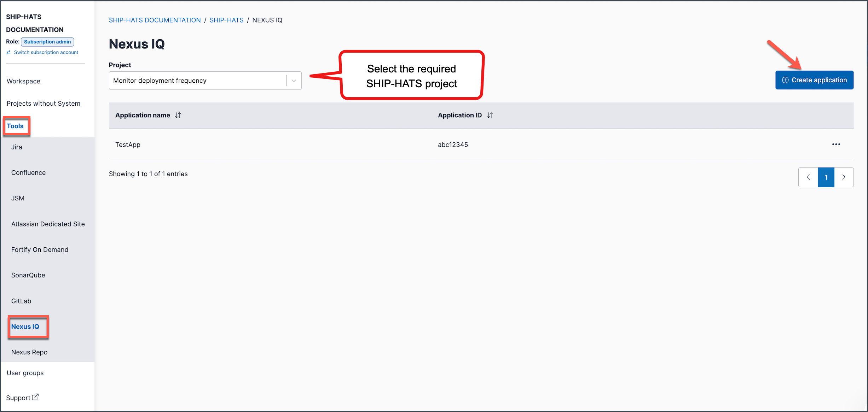Expand the Project dropdown arrow
This screenshot has width=868, height=412.
click(x=294, y=81)
